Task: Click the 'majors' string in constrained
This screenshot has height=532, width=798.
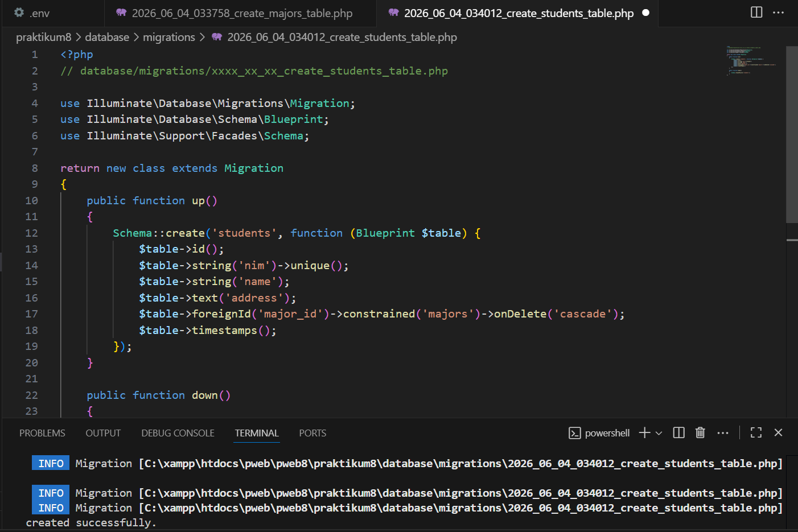Action: (447, 314)
